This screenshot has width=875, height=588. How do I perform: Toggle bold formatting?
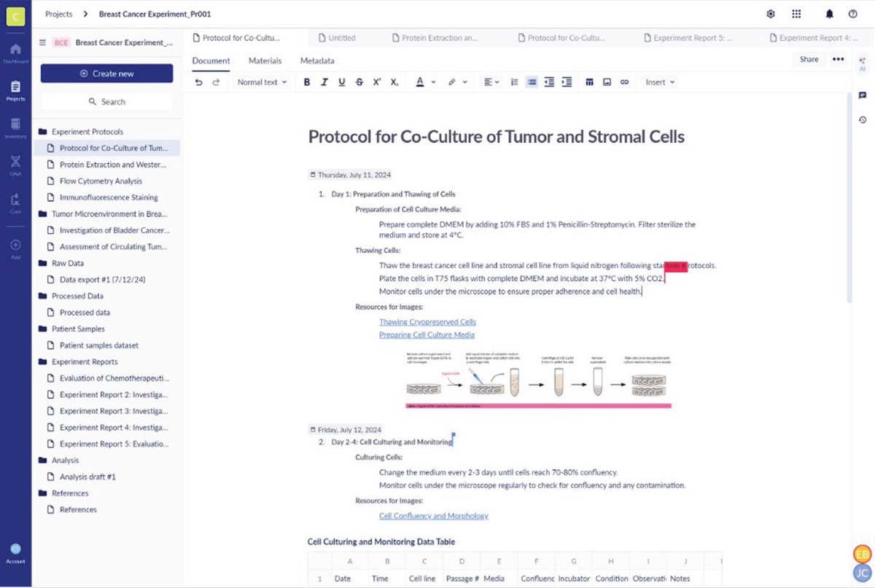pyautogui.click(x=307, y=82)
